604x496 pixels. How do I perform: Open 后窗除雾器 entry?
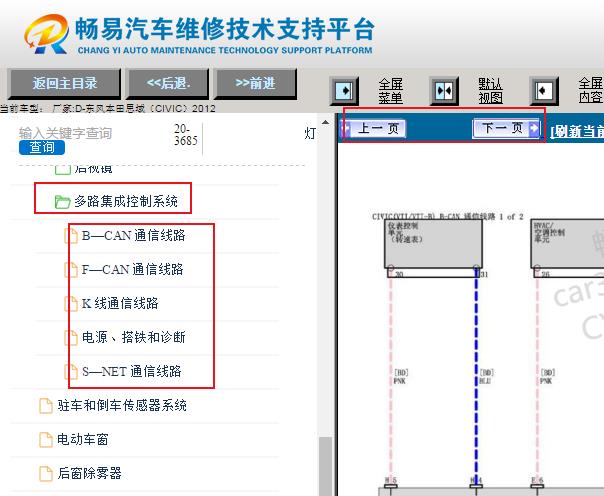pyautogui.click(x=89, y=473)
